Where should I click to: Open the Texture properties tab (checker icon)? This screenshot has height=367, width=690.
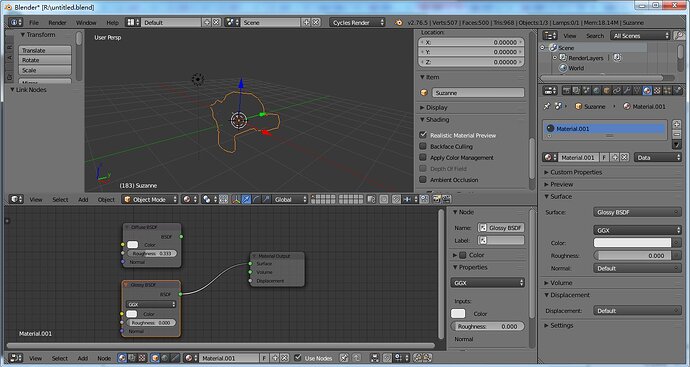click(657, 90)
